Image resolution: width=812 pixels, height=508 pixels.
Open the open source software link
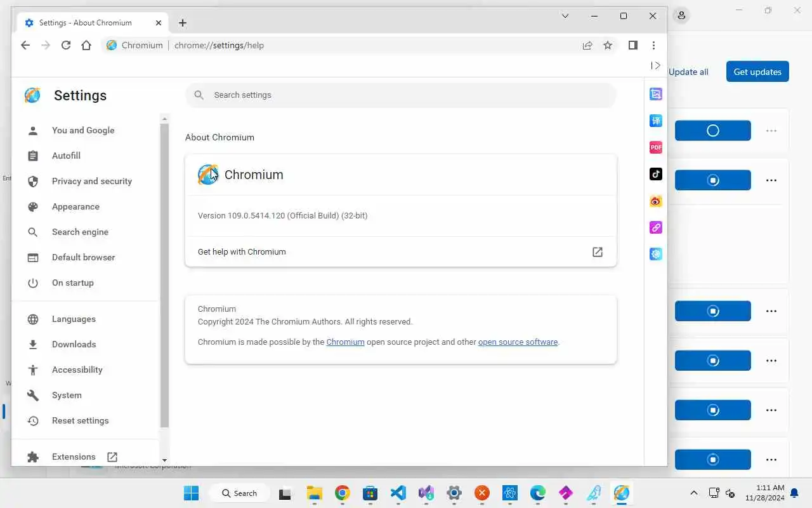coord(518,342)
